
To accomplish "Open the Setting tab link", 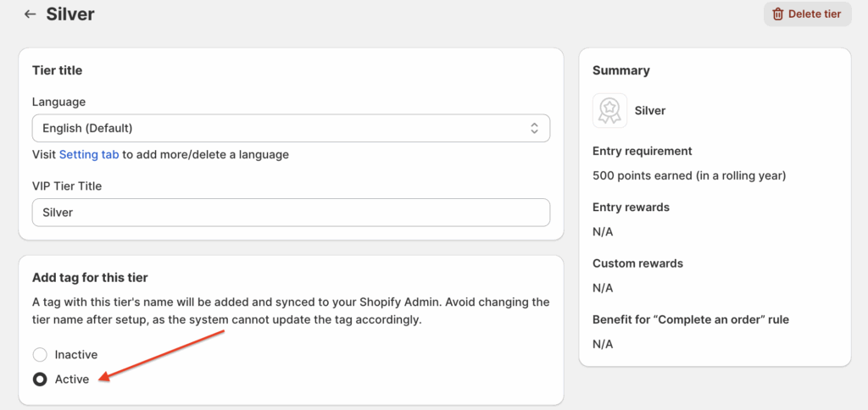I will point(89,155).
